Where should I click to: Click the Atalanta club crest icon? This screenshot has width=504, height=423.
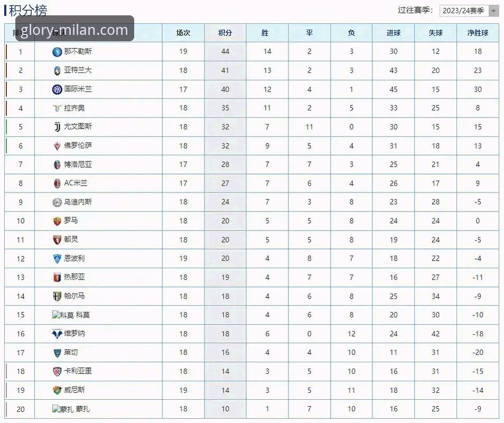57,70
